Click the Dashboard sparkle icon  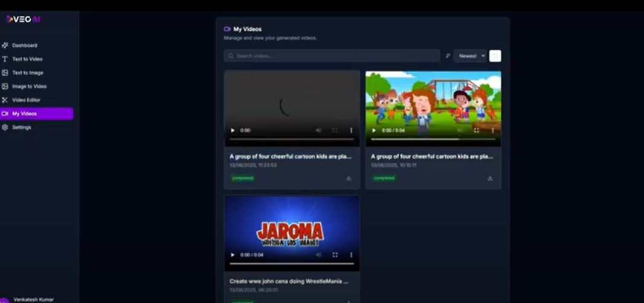pyautogui.click(x=5, y=45)
